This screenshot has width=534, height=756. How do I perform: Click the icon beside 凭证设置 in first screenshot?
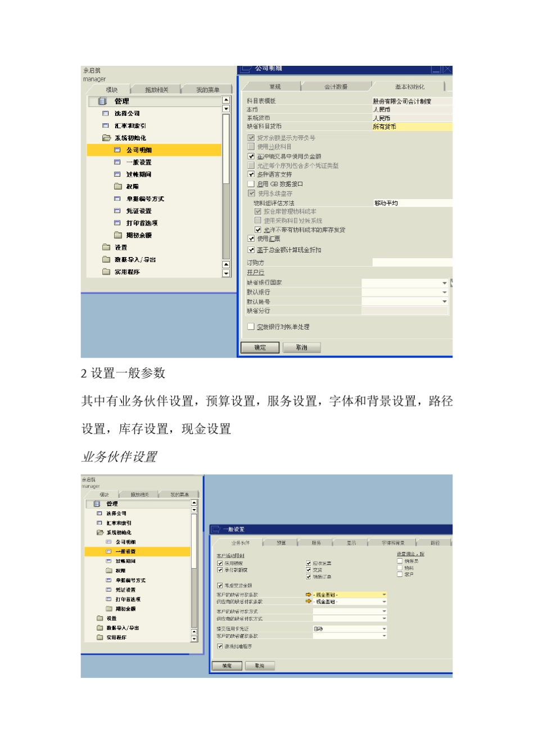click(117, 211)
